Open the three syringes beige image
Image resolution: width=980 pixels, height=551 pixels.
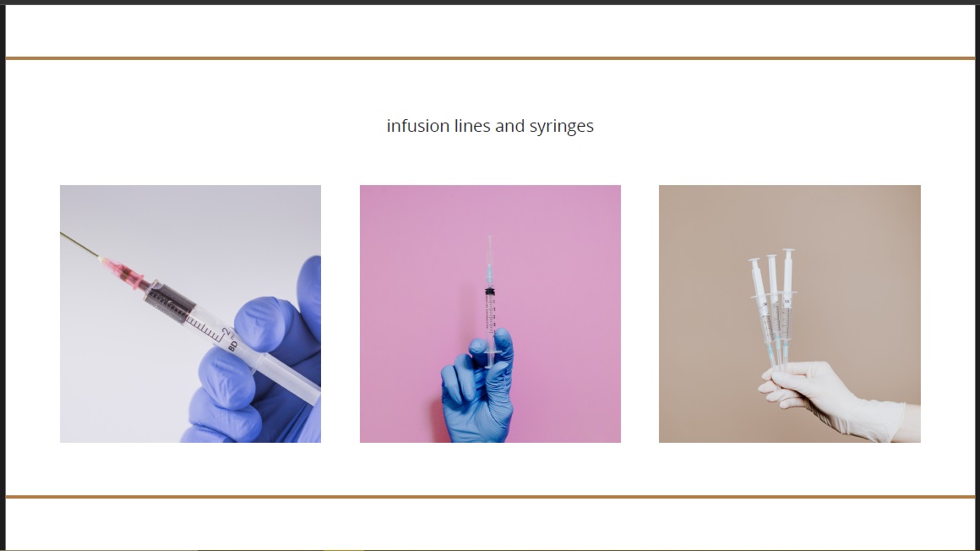[x=789, y=314]
